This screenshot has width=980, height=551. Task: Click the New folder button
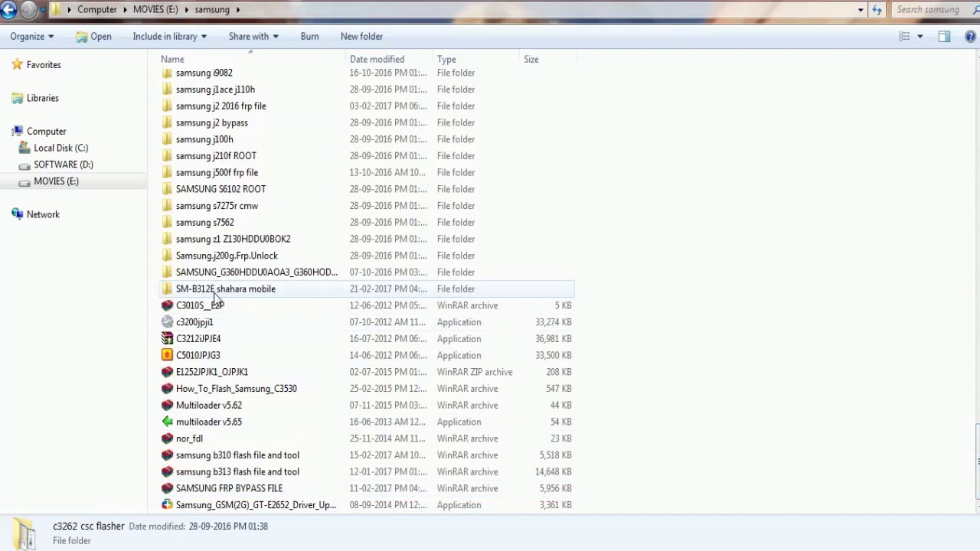(361, 36)
